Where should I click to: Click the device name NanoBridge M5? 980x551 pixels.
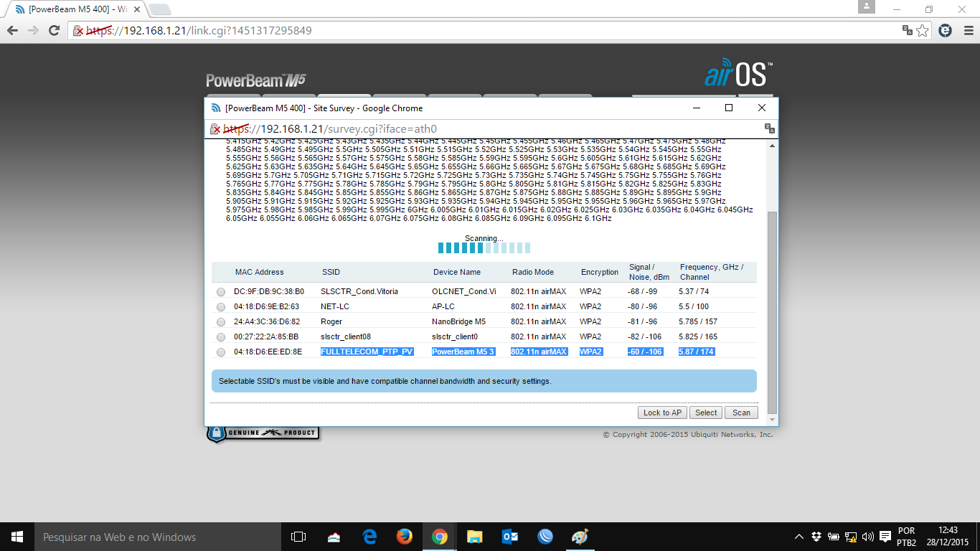pos(459,322)
